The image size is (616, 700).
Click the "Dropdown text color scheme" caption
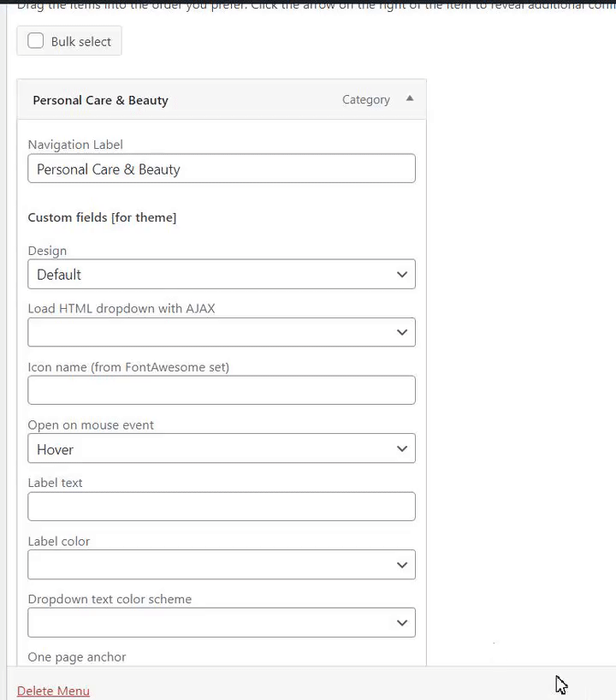(110, 599)
